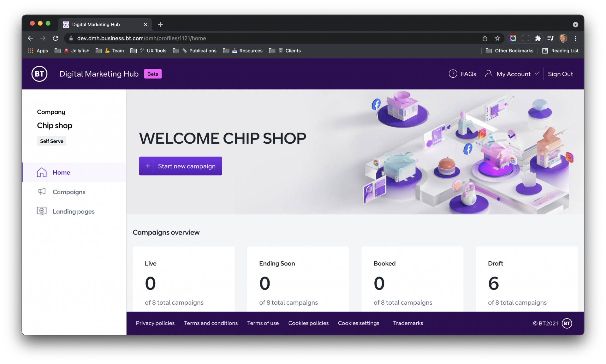Screen dimensions: 606x364
Task: Open Chrome three-dot menu
Action: (x=575, y=38)
